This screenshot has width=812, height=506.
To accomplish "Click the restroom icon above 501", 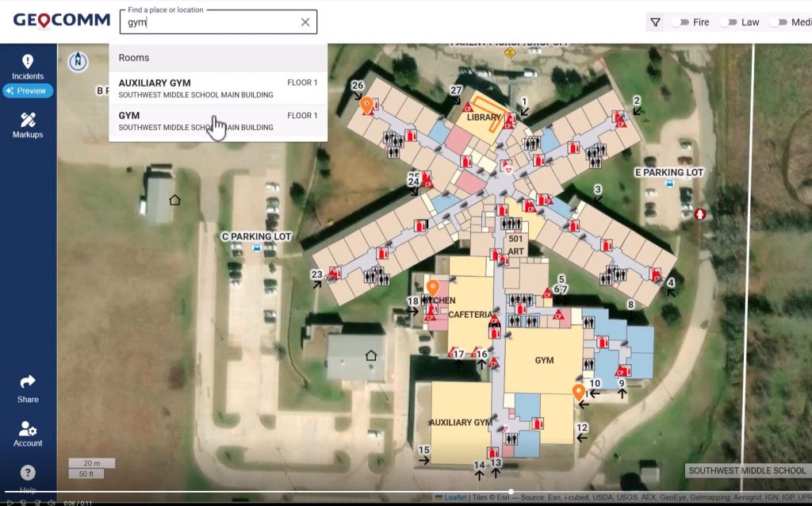I will click(511, 224).
